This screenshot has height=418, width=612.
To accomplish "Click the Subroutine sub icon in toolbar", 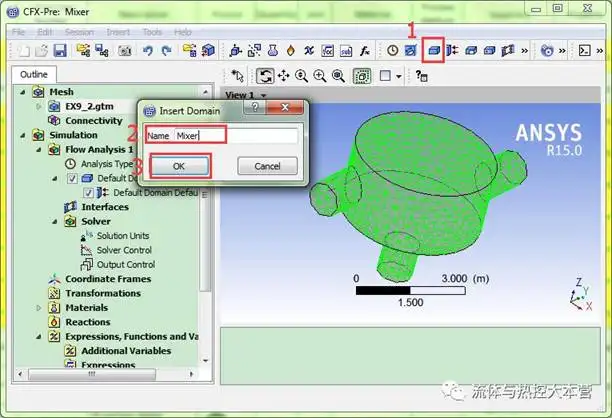I will point(346,51).
